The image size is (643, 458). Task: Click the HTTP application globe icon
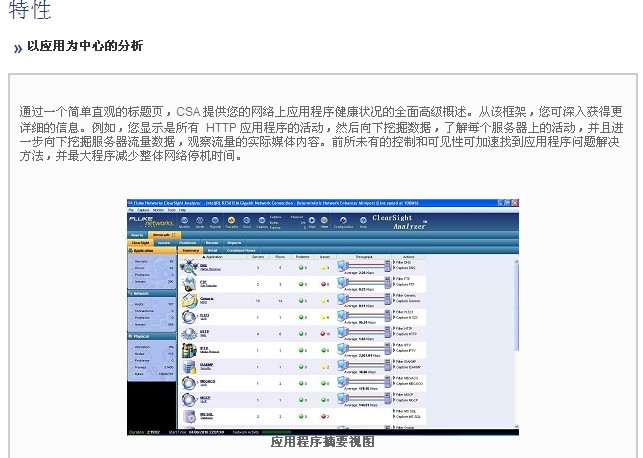click(190, 333)
